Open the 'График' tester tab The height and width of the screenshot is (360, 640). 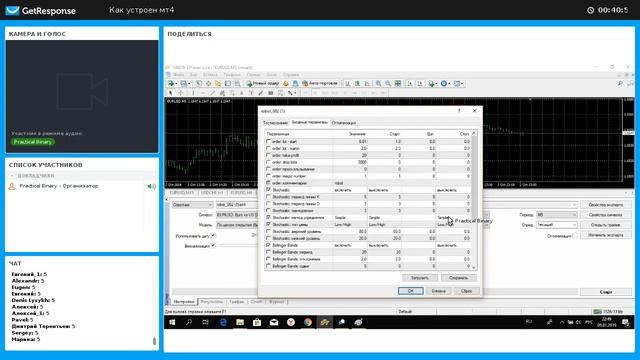pyautogui.click(x=237, y=302)
